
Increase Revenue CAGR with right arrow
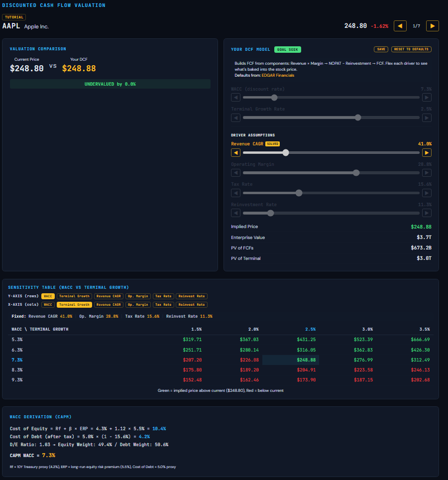pyautogui.click(x=427, y=152)
